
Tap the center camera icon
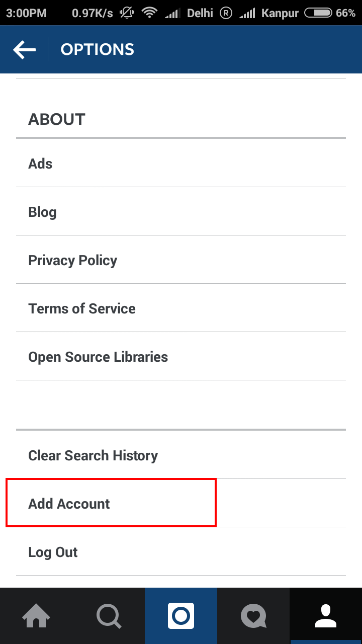(x=181, y=616)
